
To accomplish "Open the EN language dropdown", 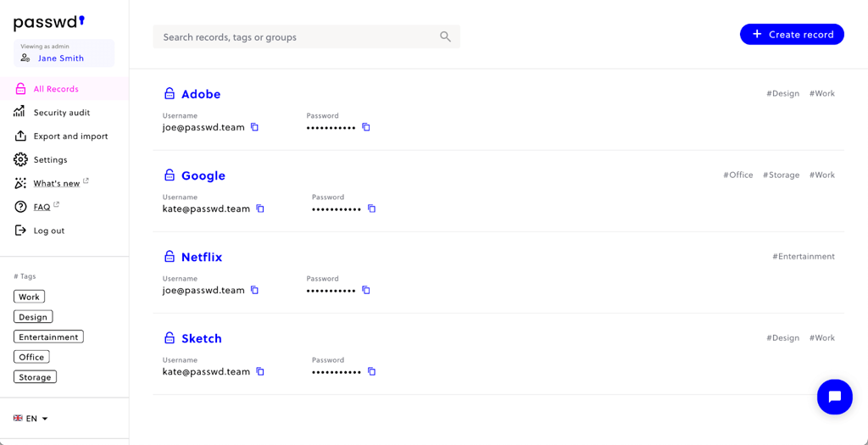I will click(x=31, y=419).
